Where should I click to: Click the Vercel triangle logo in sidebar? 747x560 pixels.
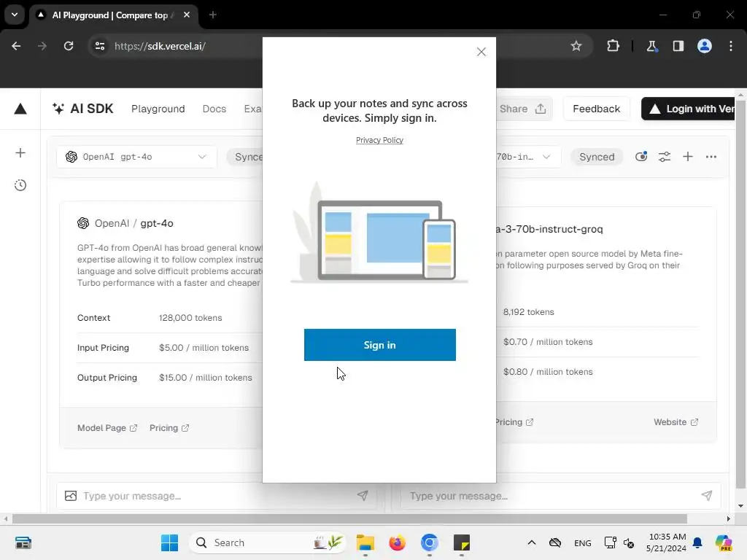click(x=20, y=109)
